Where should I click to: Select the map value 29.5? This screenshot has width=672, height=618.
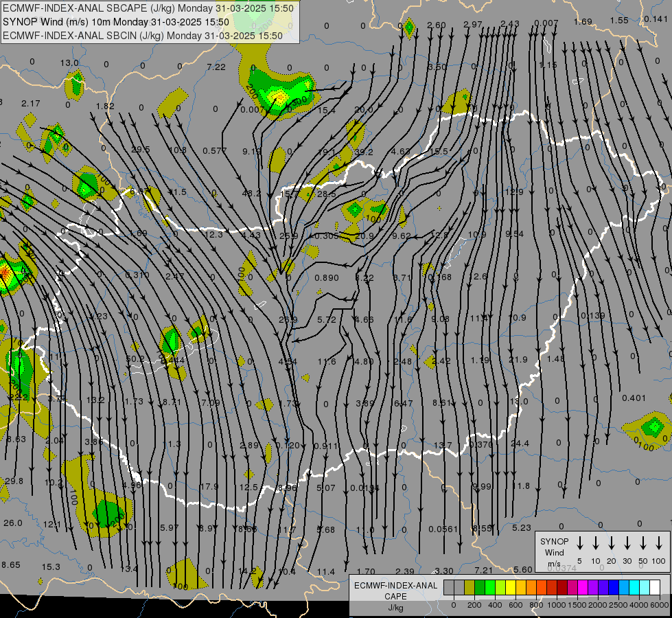coord(141,149)
